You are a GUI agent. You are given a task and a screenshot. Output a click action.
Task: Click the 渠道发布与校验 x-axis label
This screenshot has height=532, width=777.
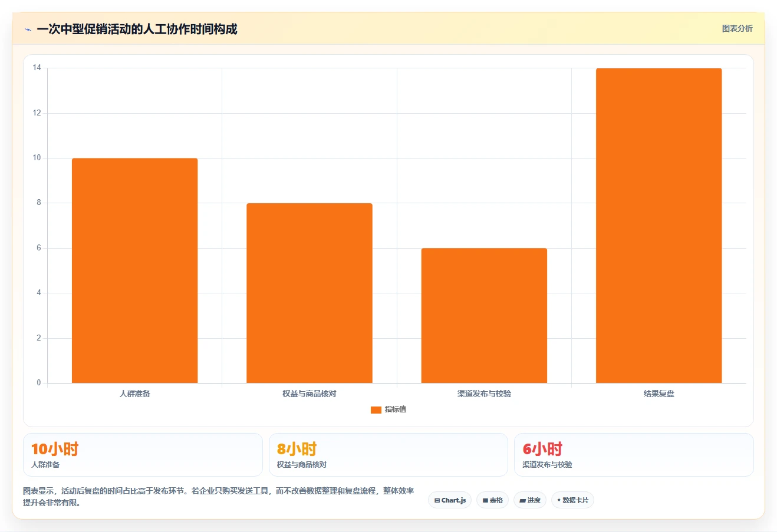[484, 394]
